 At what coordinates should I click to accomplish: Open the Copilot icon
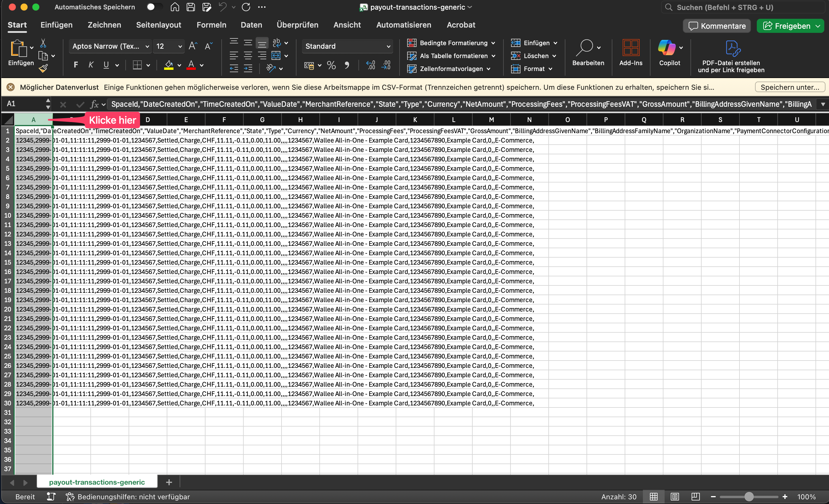click(666, 48)
